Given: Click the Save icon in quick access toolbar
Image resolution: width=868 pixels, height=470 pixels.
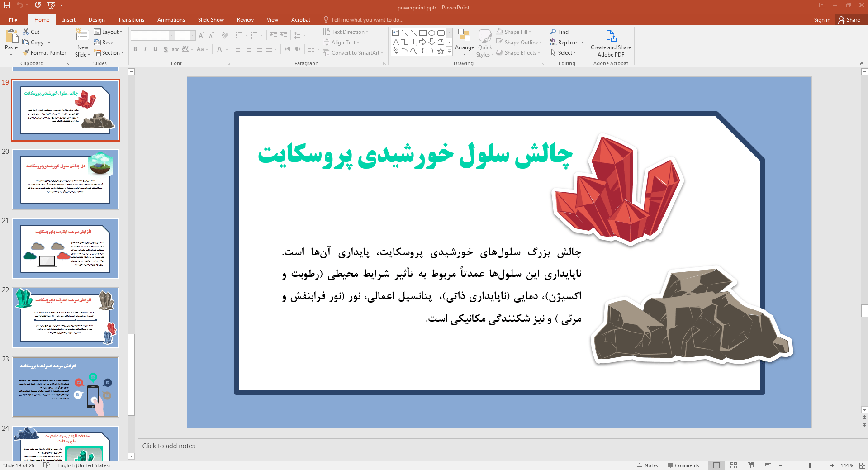Looking at the screenshot, I should coord(7,5).
